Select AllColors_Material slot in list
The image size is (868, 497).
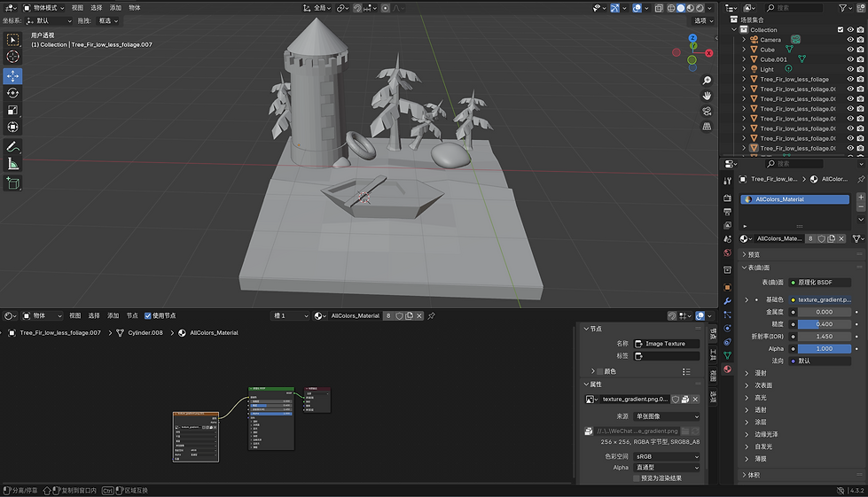(795, 199)
